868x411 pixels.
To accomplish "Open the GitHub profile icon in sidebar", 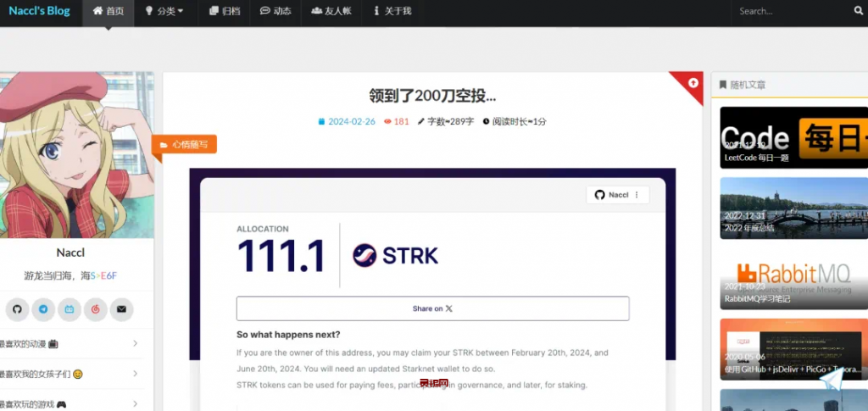I will [17, 309].
